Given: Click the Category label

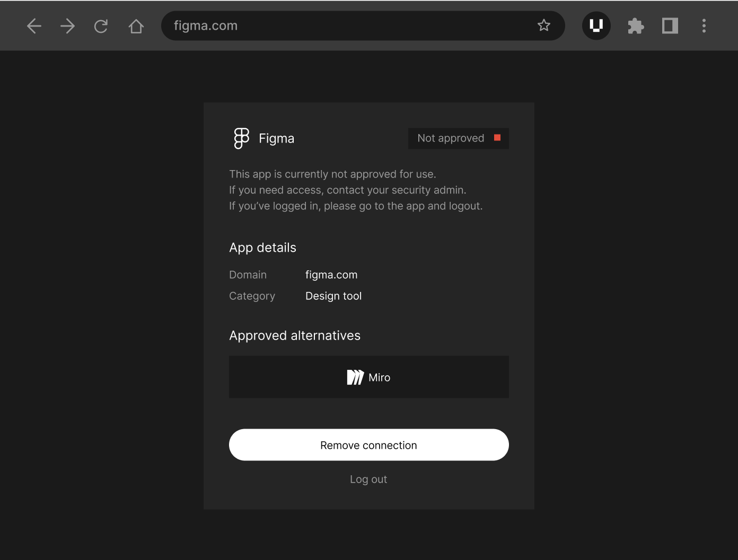Looking at the screenshot, I should 252,296.
